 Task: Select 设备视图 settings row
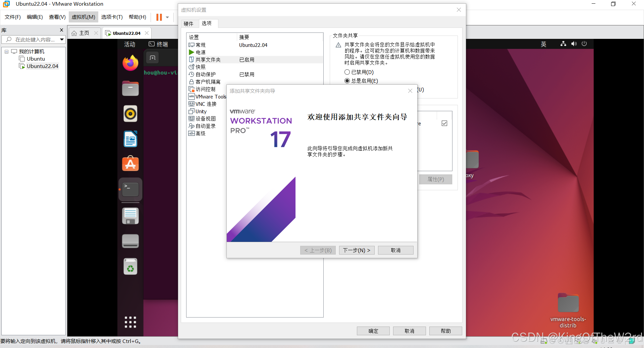(207, 119)
